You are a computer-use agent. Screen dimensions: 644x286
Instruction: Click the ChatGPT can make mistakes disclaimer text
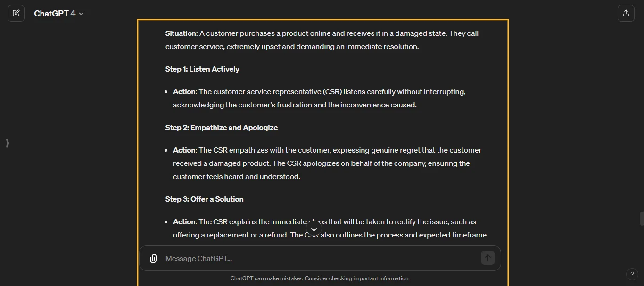click(x=320, y=278)
